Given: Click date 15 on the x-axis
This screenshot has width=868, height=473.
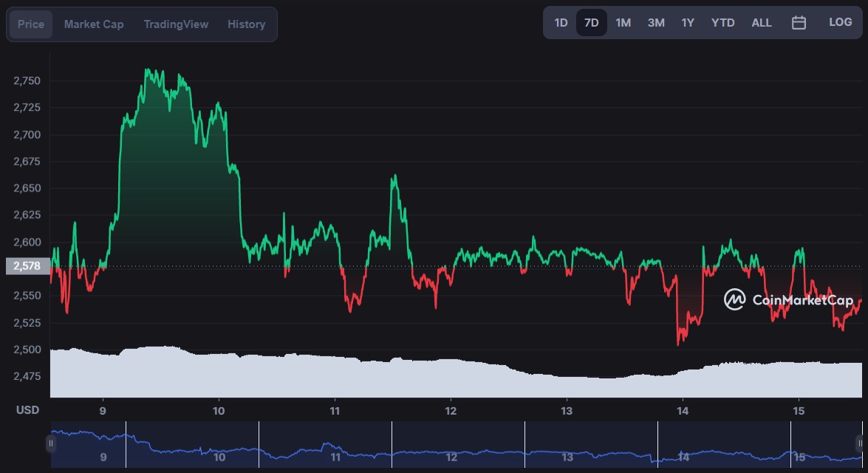Looking at the screenshot, I should 799,411.
